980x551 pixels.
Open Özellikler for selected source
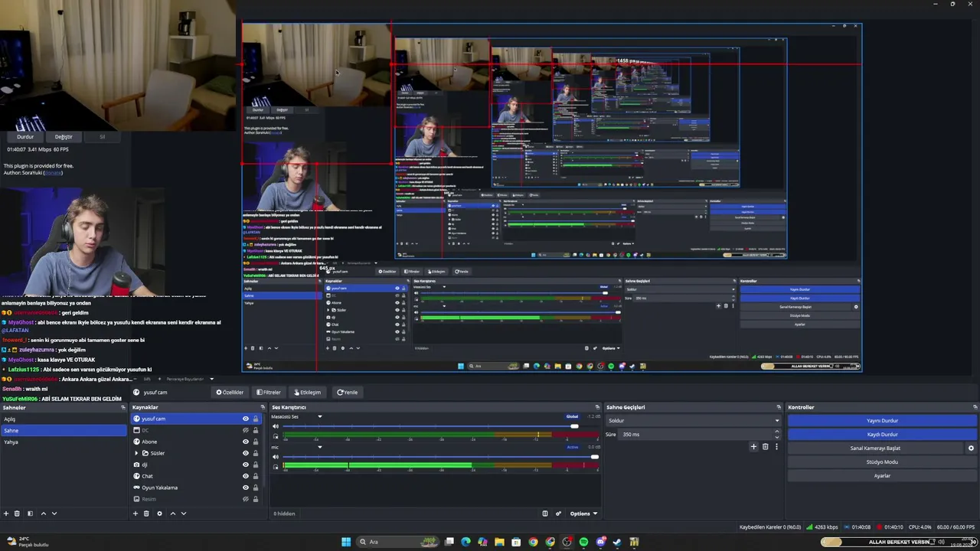click(x=230, y=392)
